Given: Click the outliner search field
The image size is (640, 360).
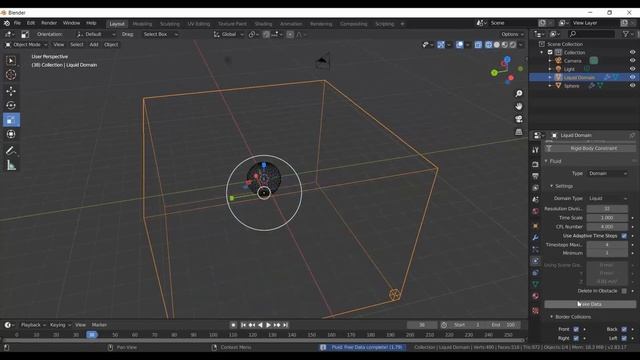Looking at the screenshot, I should (x=591, y=34).
